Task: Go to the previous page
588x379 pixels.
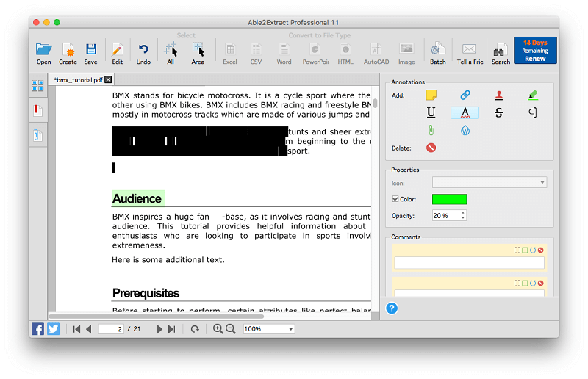Action: (89, 329)
